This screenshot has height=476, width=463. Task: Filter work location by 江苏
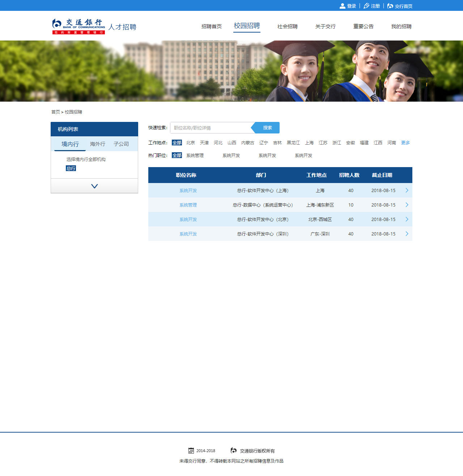click(x=323, y=143)
